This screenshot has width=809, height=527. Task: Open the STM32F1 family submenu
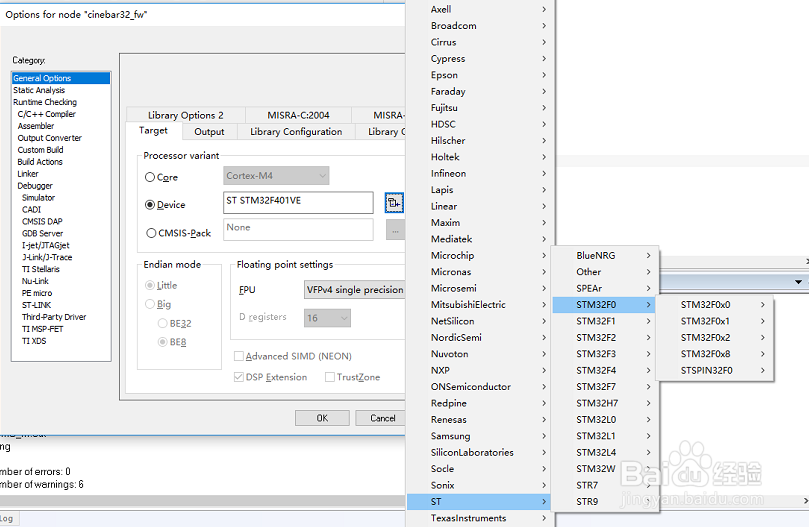[606, 321]
